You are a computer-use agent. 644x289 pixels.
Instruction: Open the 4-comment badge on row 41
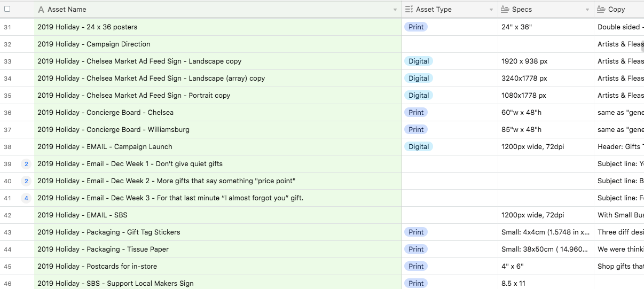[x=26, y=198]
